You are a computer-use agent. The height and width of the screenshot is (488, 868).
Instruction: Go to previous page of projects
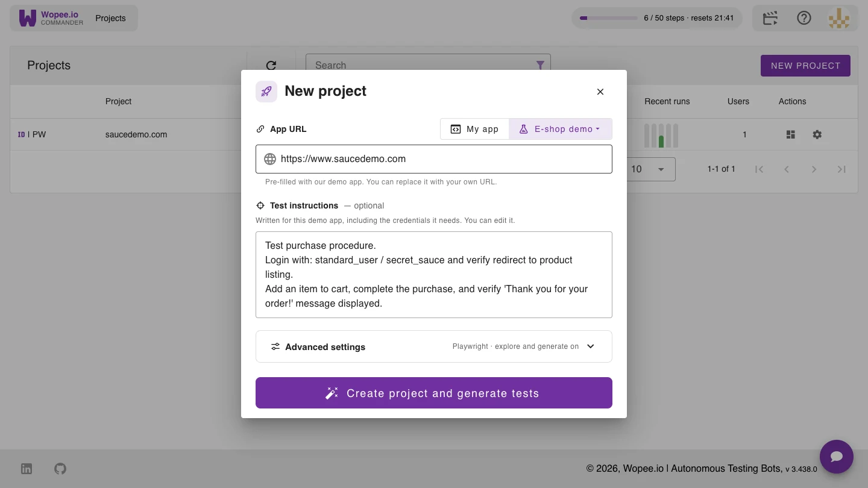click(787, 169)
